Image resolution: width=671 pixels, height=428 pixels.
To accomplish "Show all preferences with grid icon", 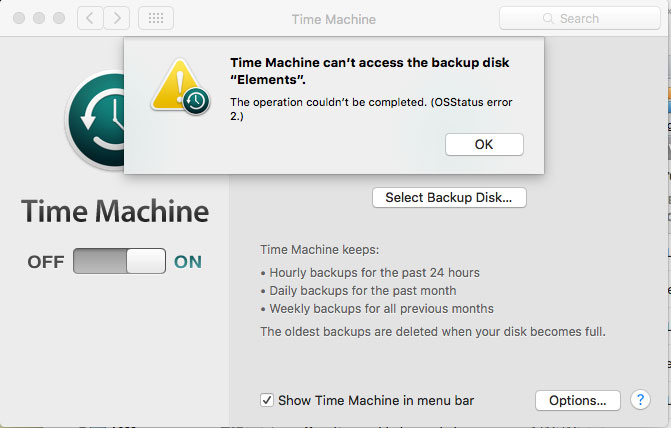I will tap(156, 18).
